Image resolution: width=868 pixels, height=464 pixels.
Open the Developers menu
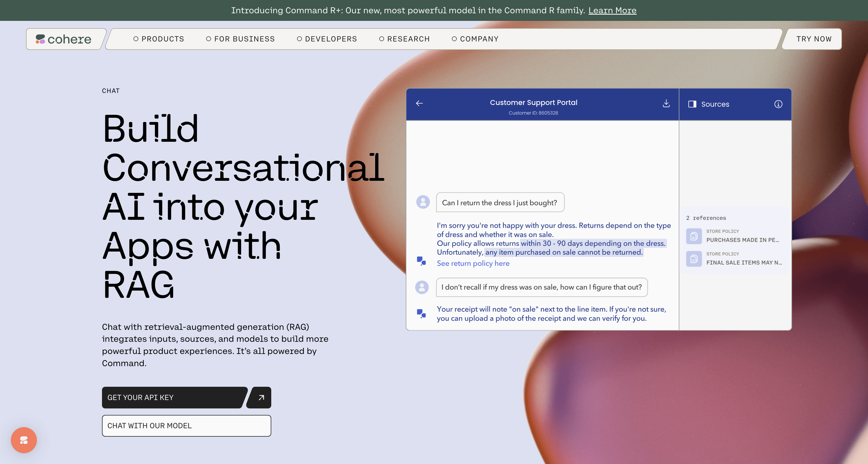click(327, 39)
